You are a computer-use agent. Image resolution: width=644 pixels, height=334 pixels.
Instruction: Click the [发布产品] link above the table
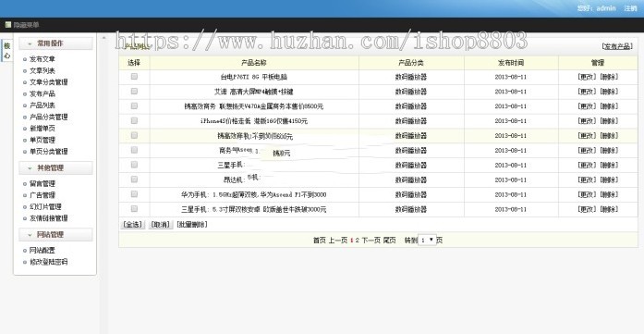(617, 46)
